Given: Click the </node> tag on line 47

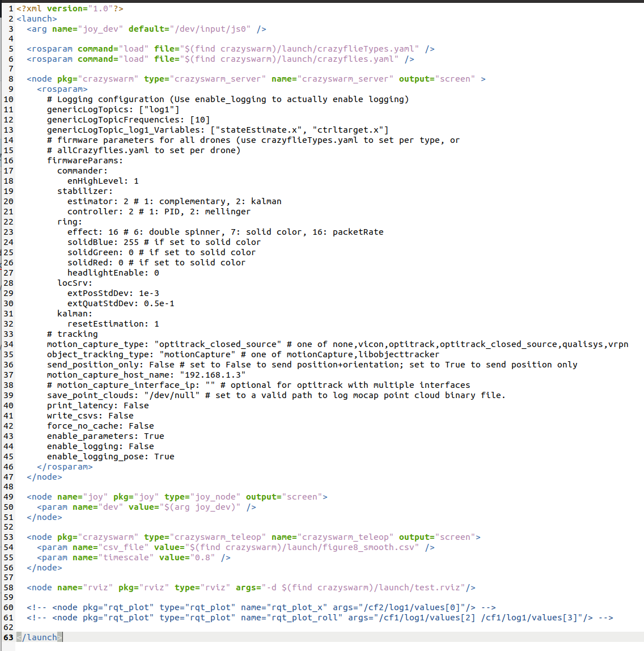Looking at the screenshot, I should click(44, 477).
